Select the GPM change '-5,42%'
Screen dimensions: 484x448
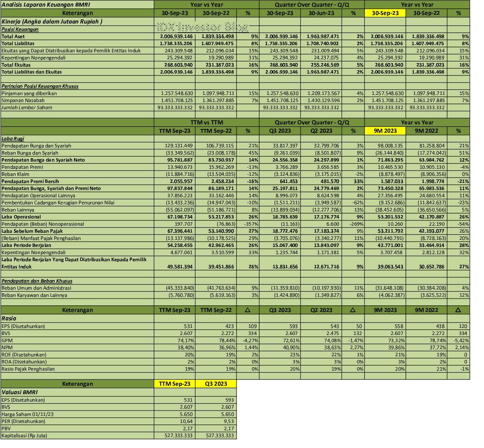461,341
